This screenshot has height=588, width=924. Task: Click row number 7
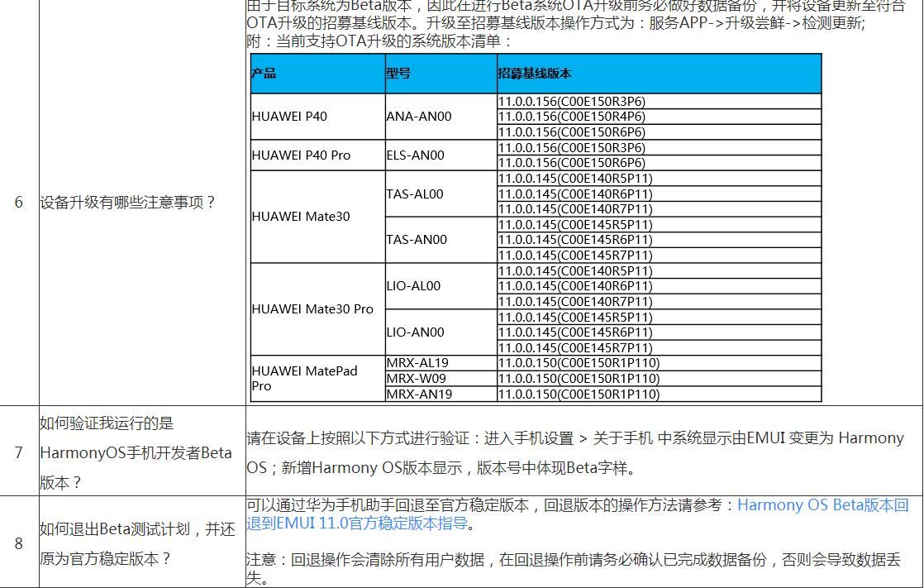pos(19,452)
